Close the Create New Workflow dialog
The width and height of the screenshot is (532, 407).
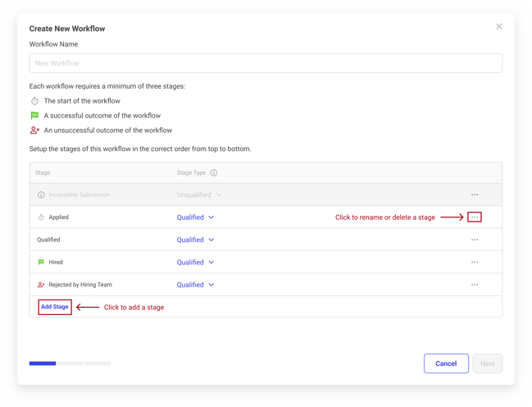pos(499,27)
